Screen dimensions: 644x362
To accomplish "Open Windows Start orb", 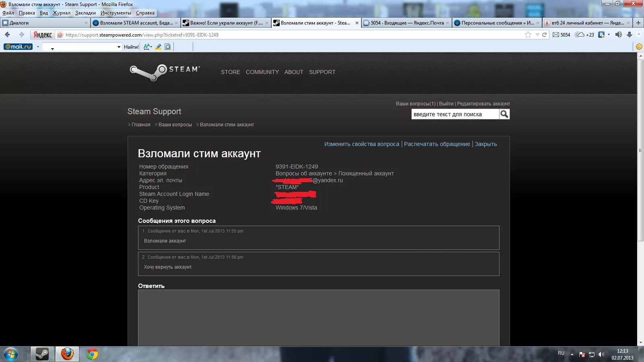I will click(x=10, y=354).
